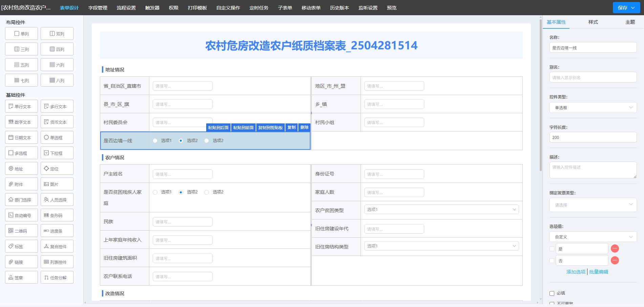Switch to the 字段管理 tab
This screenshot has height=307, width=644.
tap(98, 8)
